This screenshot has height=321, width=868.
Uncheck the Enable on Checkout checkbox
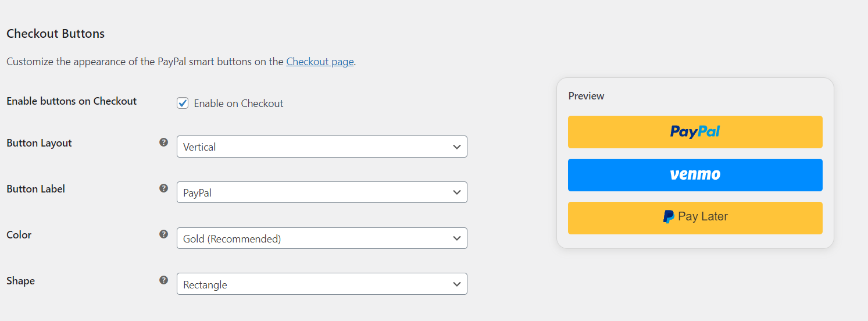183,104
